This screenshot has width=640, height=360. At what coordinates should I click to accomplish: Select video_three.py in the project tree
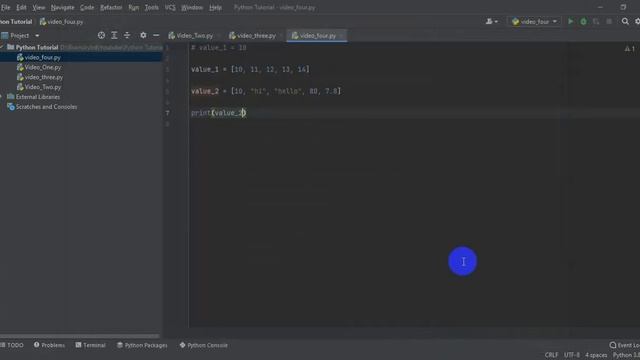[43, 77]
